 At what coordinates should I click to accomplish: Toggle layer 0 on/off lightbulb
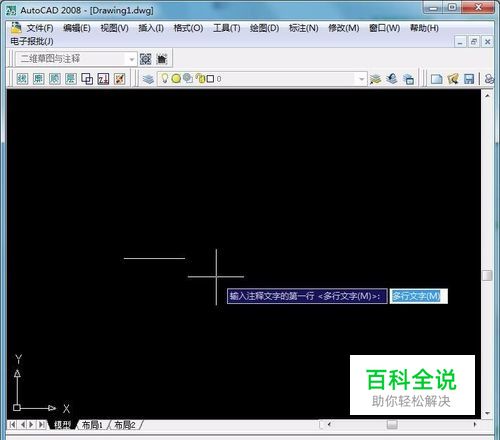point(164,78)
